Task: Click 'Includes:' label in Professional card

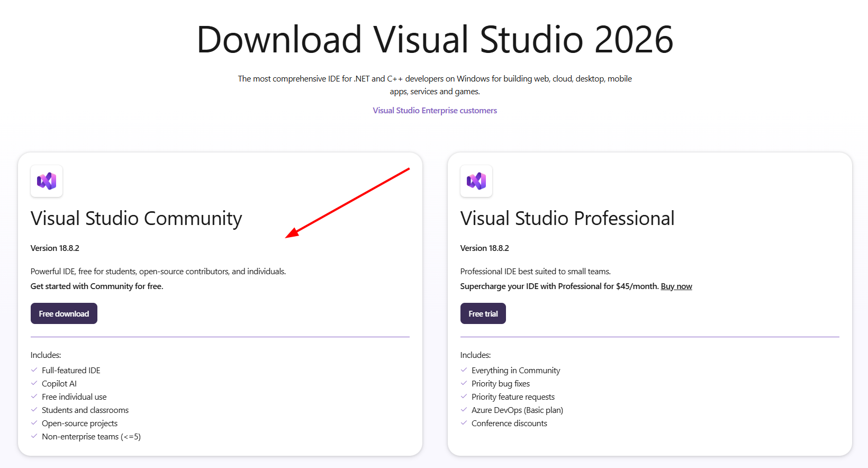Action: (x=475, y=355)
